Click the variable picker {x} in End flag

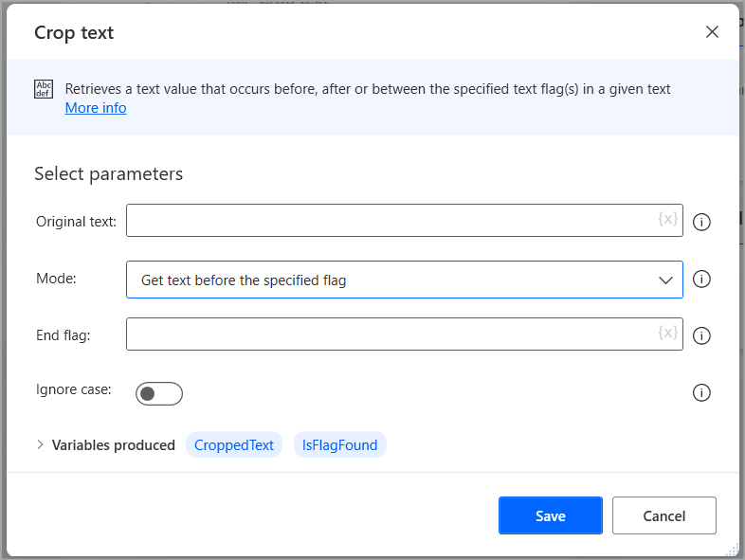667,333
